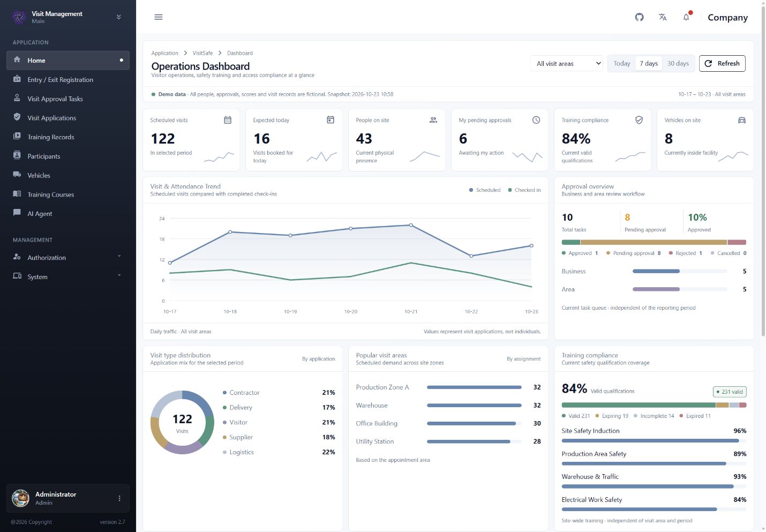Click the Warehouse & Traffic 93% row

[x=654, y=481]
